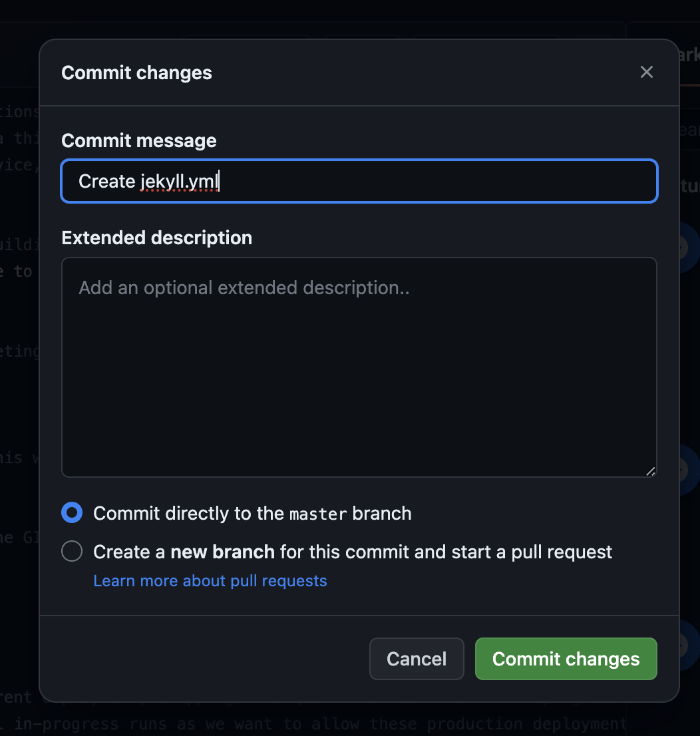The height and width of the screenshot is (736, 700).
Task: Click the 'Commit directly to the master branch' label text
Action: coord(252,513)
